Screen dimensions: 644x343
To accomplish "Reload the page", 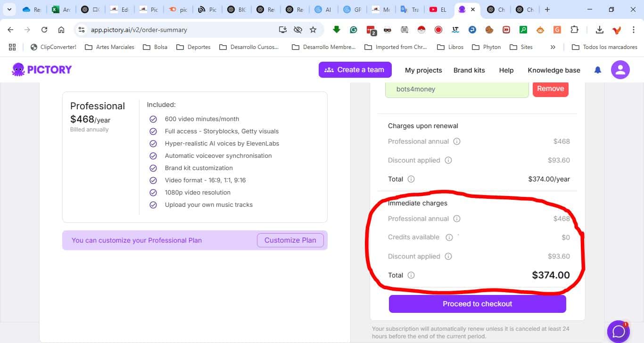I will (44, 30).
